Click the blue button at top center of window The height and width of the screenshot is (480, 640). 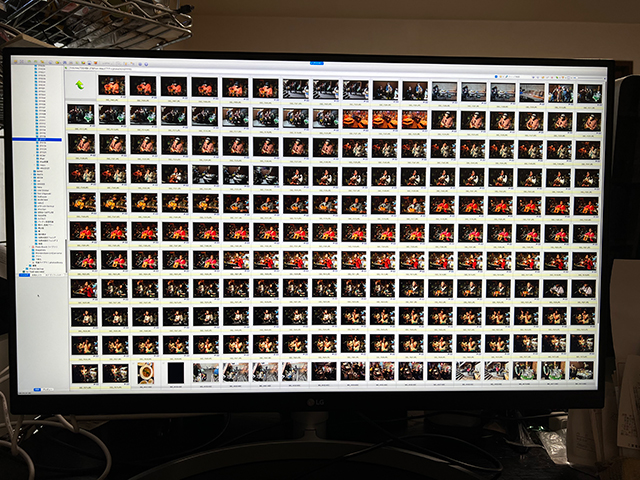316,63
